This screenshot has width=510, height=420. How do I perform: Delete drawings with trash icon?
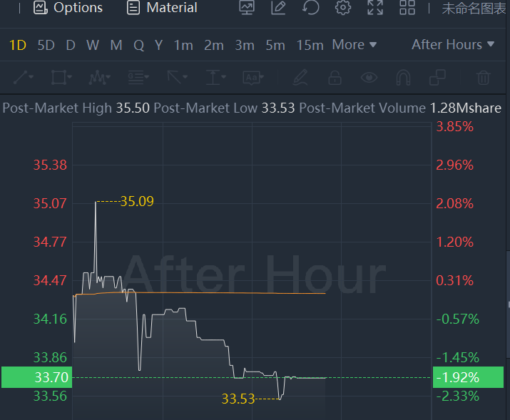point(484,77)
